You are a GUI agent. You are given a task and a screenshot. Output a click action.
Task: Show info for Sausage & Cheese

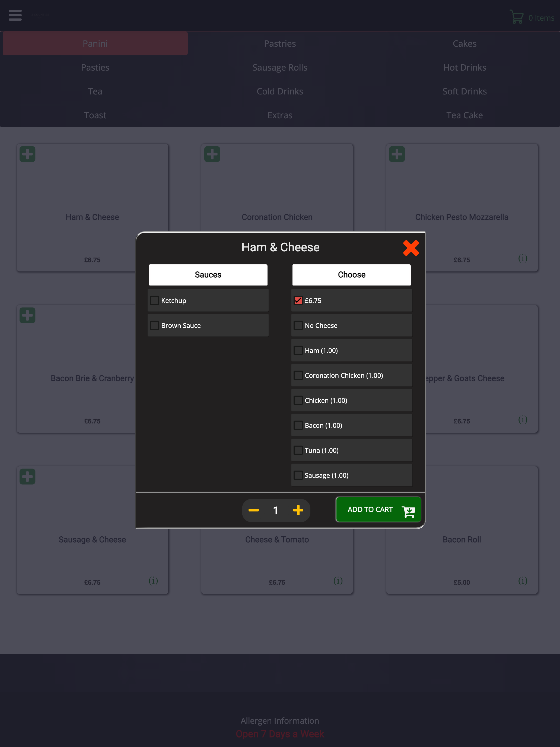(x=153, y=581)
